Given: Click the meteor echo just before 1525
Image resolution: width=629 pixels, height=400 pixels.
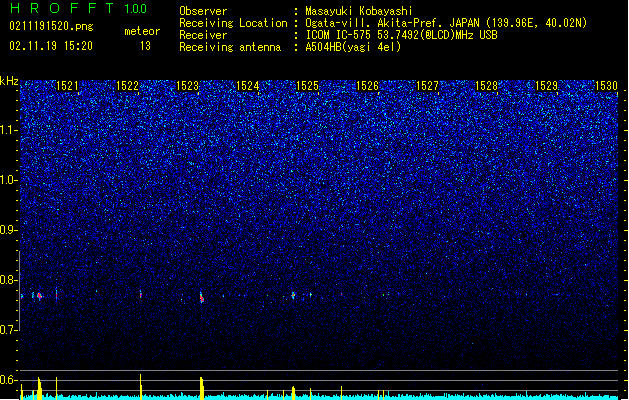Looking at the screenshot, I should point(293,295).
